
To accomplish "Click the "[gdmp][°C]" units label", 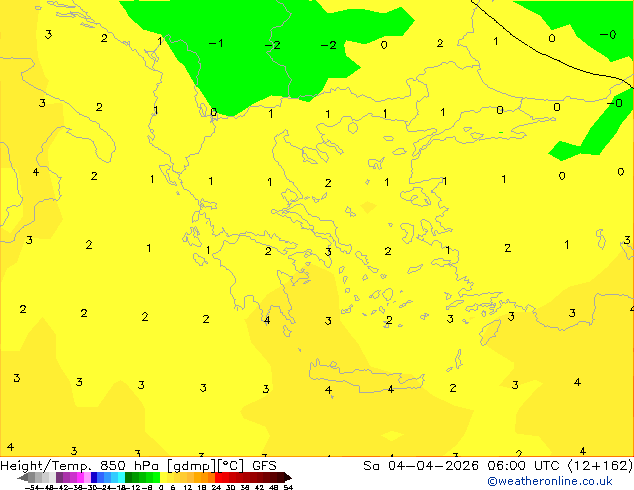I will pos(206,466).
